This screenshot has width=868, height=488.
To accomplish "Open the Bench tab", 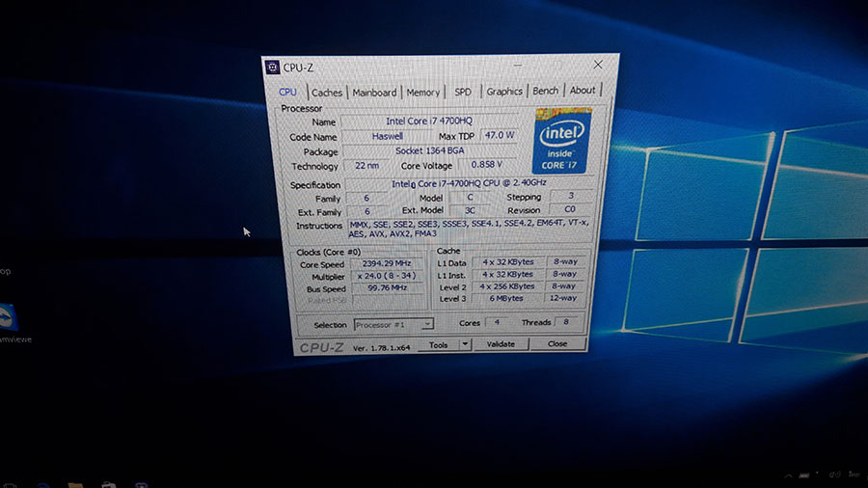I will (545, 91).
